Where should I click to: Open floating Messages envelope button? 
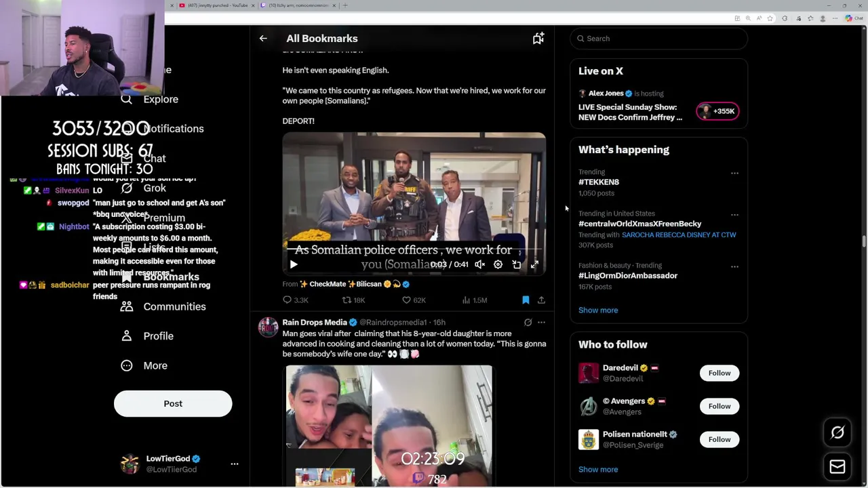point(837,467)
